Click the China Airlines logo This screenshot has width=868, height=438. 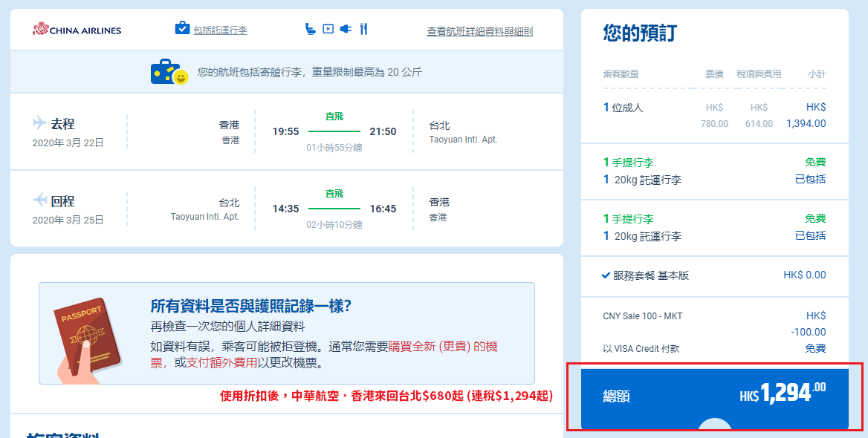(x=77, y=29)
